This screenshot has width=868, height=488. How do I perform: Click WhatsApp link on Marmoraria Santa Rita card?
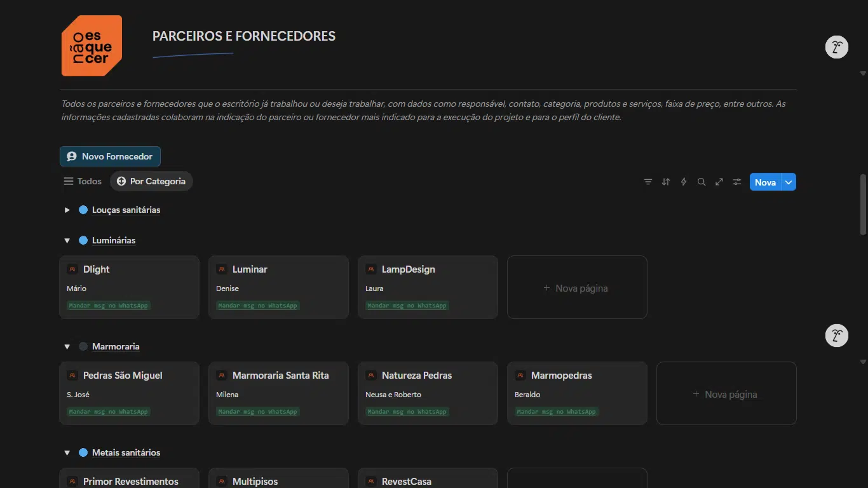point(257,412)
